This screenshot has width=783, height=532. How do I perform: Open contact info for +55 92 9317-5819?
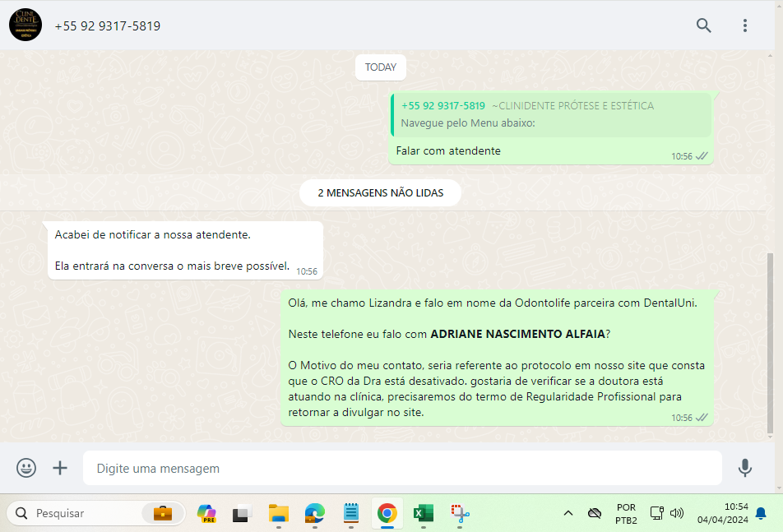(x=108, y=25)
